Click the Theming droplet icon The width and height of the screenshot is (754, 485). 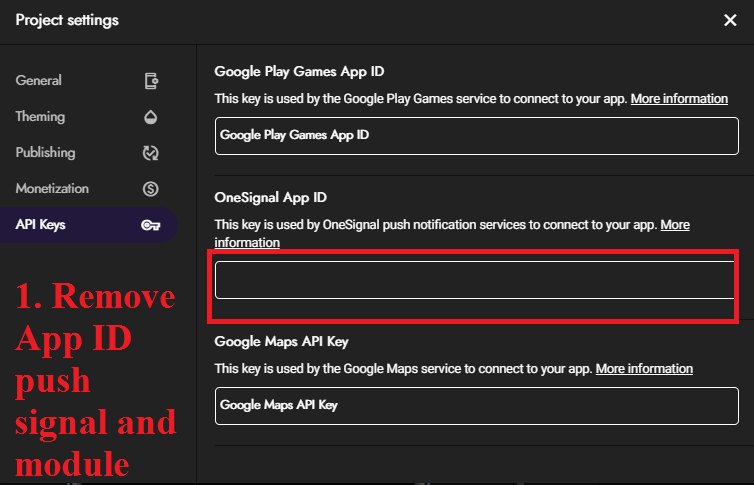tap(151, 117)
